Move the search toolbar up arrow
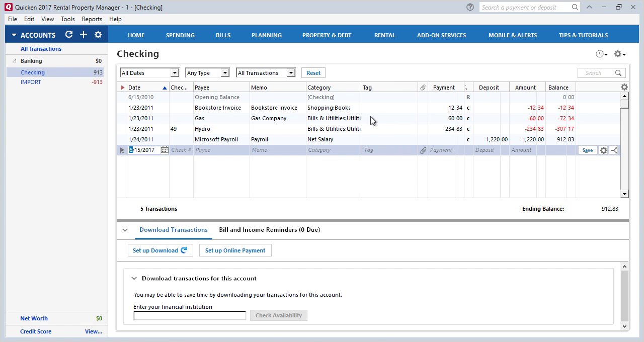 pyautogui.click(x=589, y=7)
